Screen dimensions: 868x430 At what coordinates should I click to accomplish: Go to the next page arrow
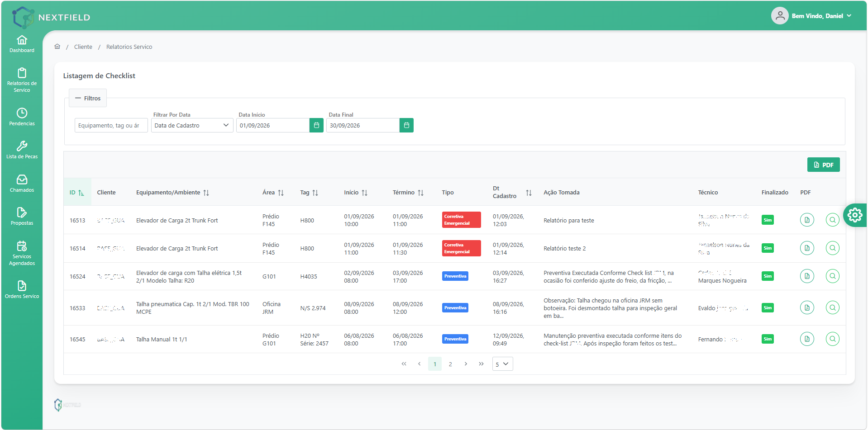click(x=466, y=364)
